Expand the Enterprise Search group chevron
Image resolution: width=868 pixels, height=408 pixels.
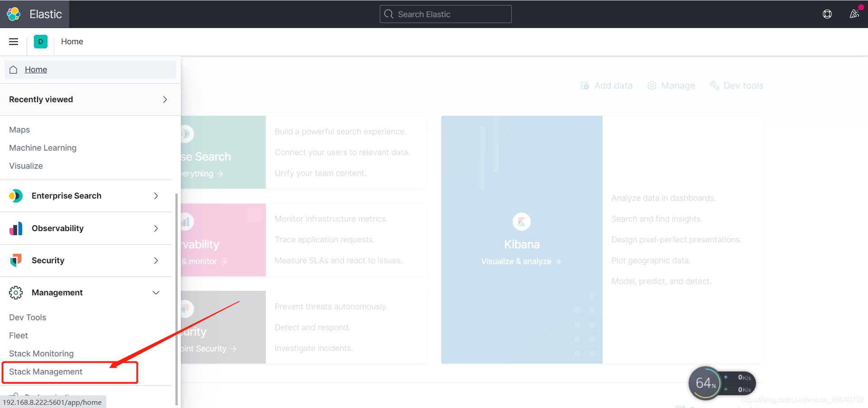156,196
